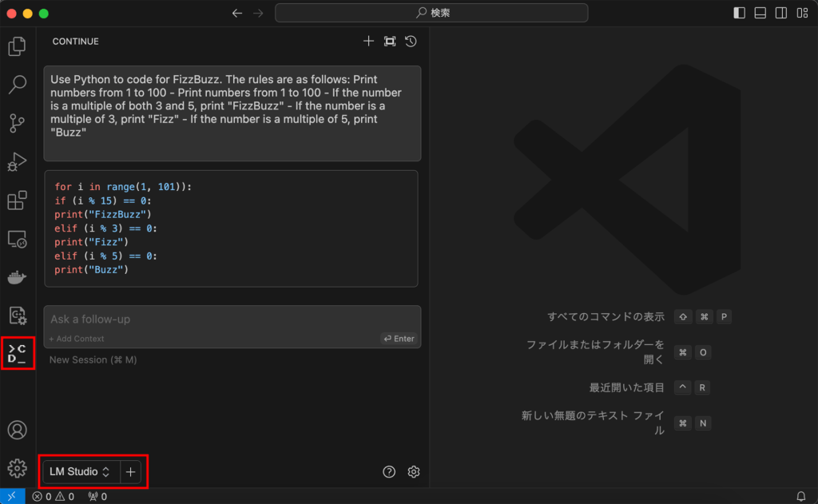818x504 pixels.
Task: Open the Docker view in sidebar
Action: [17, 277]
